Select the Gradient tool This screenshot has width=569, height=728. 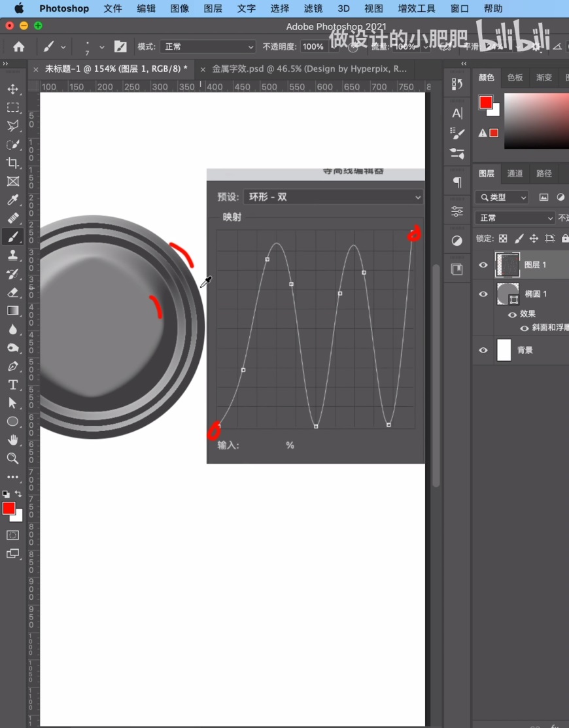click(12, 310)
